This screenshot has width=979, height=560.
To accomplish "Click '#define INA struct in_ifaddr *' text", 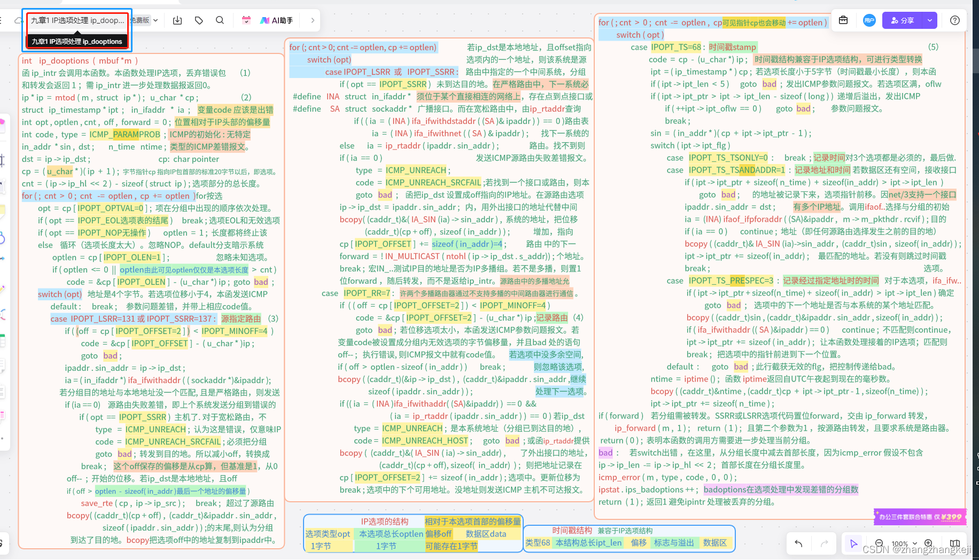I will 352,96.
